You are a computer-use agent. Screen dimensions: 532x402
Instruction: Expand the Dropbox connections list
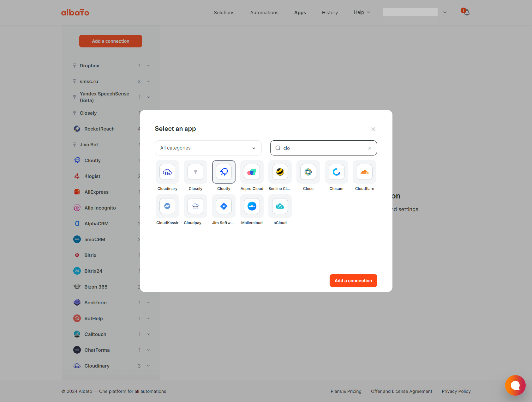tap(148, 66)
